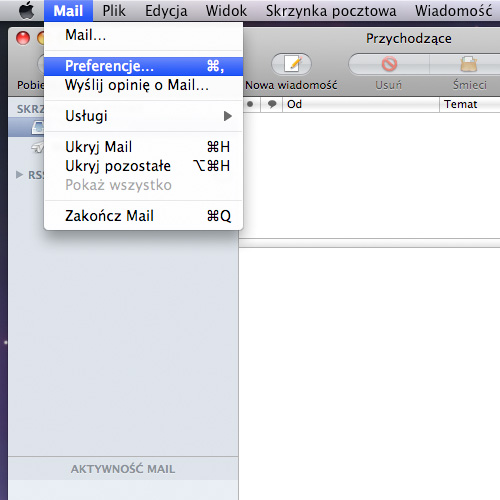Click the Usuń delete icon

389,64
